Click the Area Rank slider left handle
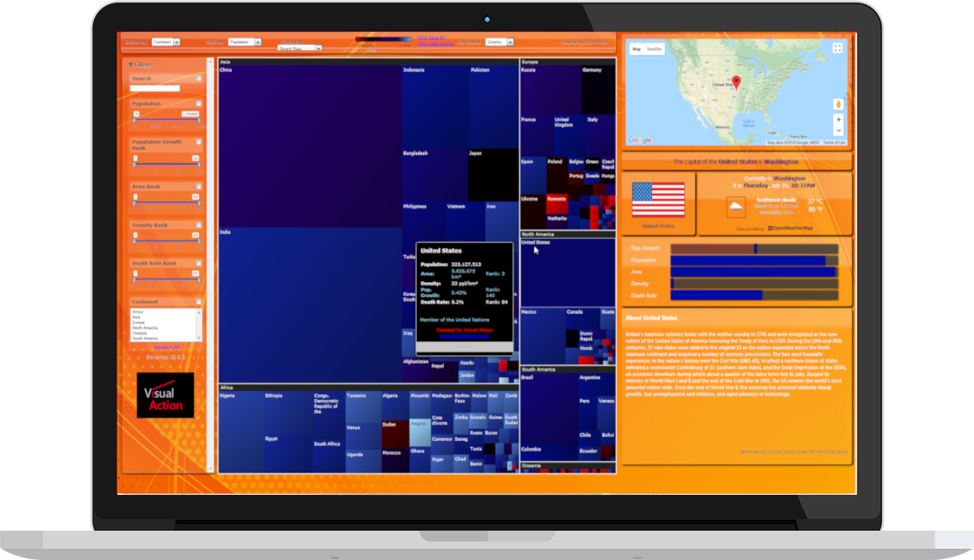Screen dimensions: 974x560 pos(134,203)
